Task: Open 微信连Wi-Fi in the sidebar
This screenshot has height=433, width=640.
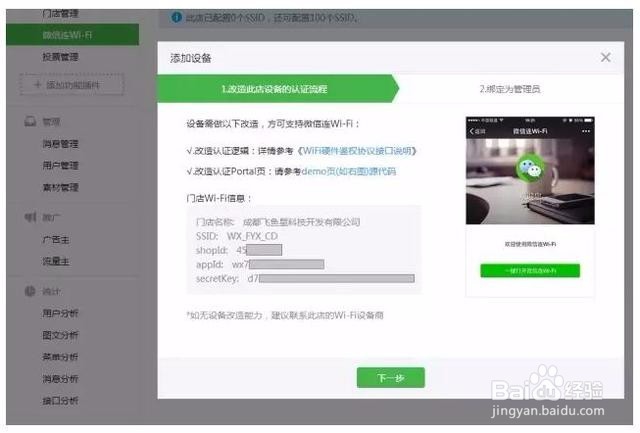Action: click(72, 35)
